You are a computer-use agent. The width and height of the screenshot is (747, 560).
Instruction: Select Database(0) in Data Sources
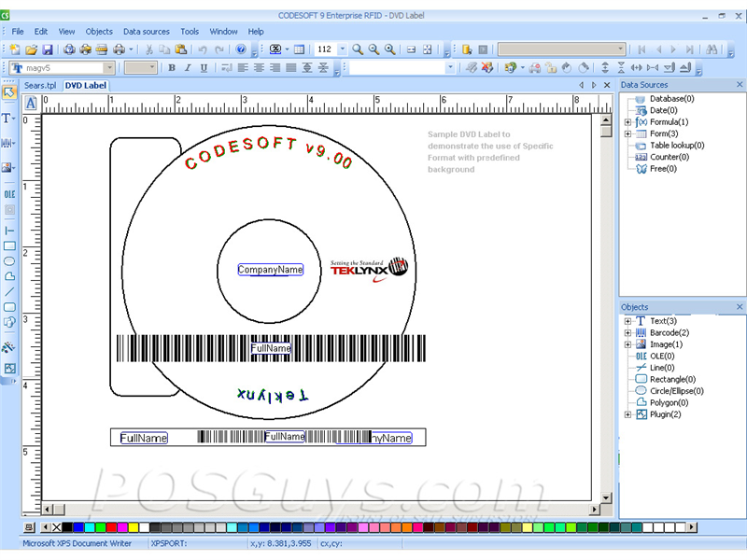click(671, 99)
